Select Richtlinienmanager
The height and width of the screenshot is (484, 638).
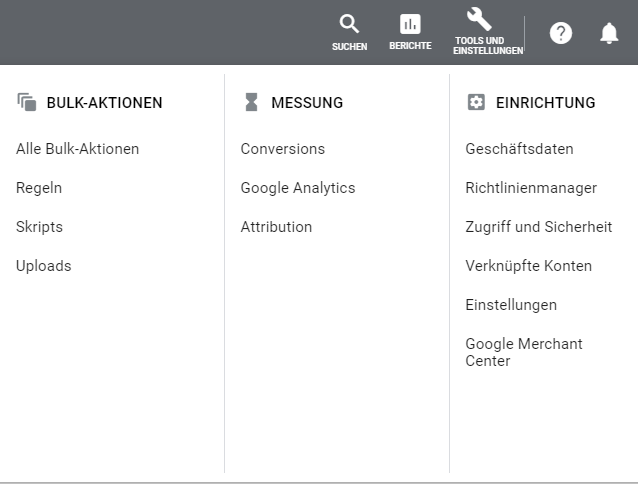tap(531, 188)
